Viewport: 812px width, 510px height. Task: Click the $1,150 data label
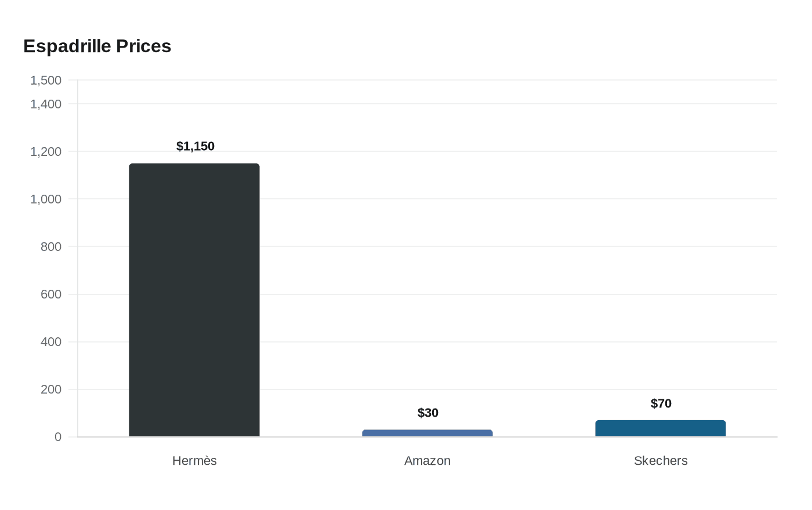[195, 146]
